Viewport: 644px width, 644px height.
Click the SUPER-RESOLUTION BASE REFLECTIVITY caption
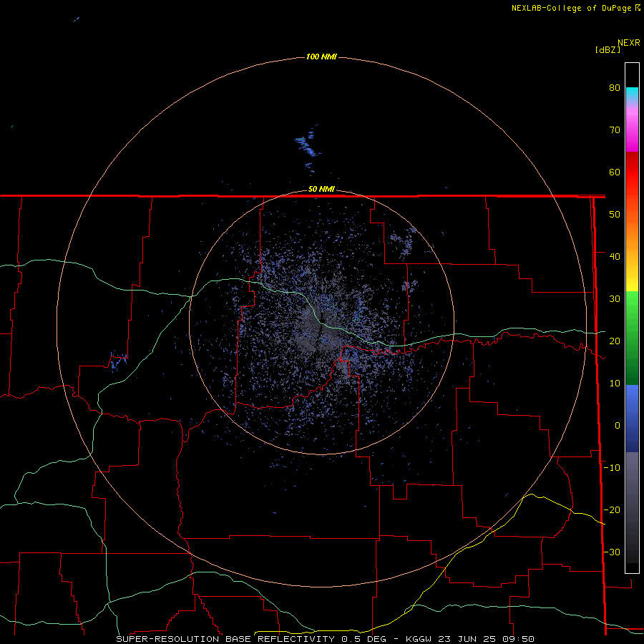[x=225, y=639]
